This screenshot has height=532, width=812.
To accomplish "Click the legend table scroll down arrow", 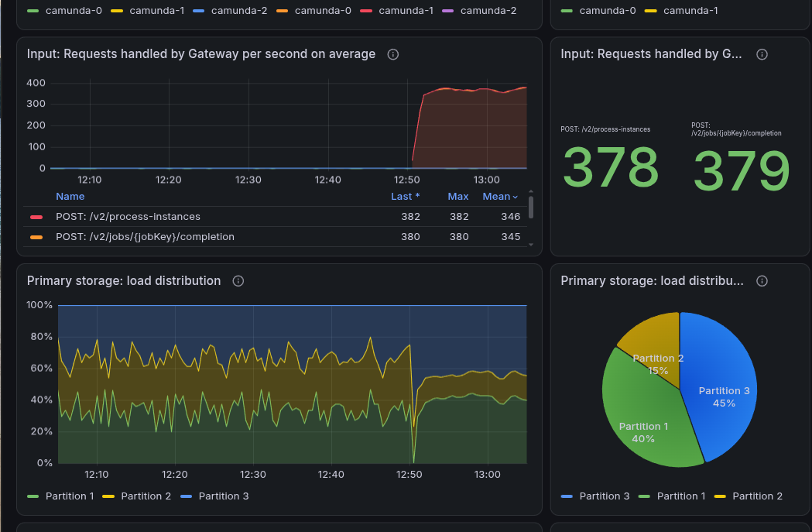I will [531, 245].
